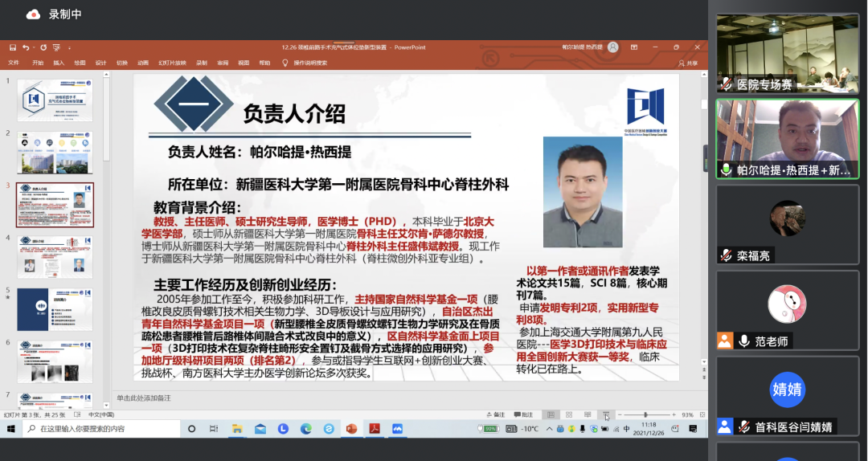Select slide 5 thumbnail in slide panel
The height and width of the screenshot is (461, 868).
[x=55, y=309]
